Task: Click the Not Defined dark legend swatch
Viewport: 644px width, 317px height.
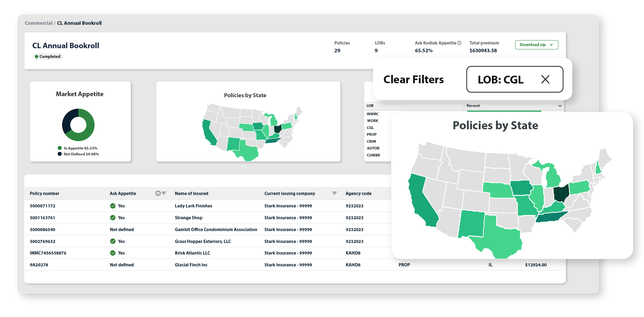Action: (60, 154)
